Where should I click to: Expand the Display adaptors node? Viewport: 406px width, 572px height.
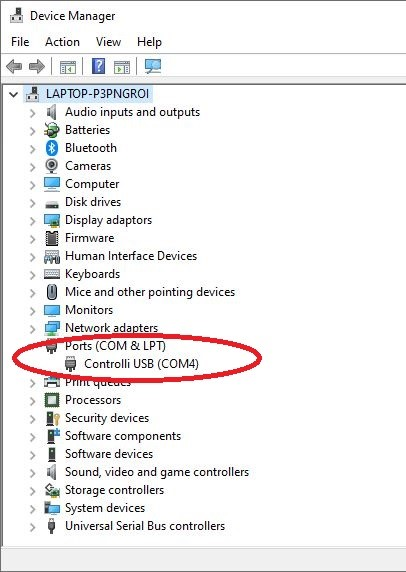coord(32,221)
